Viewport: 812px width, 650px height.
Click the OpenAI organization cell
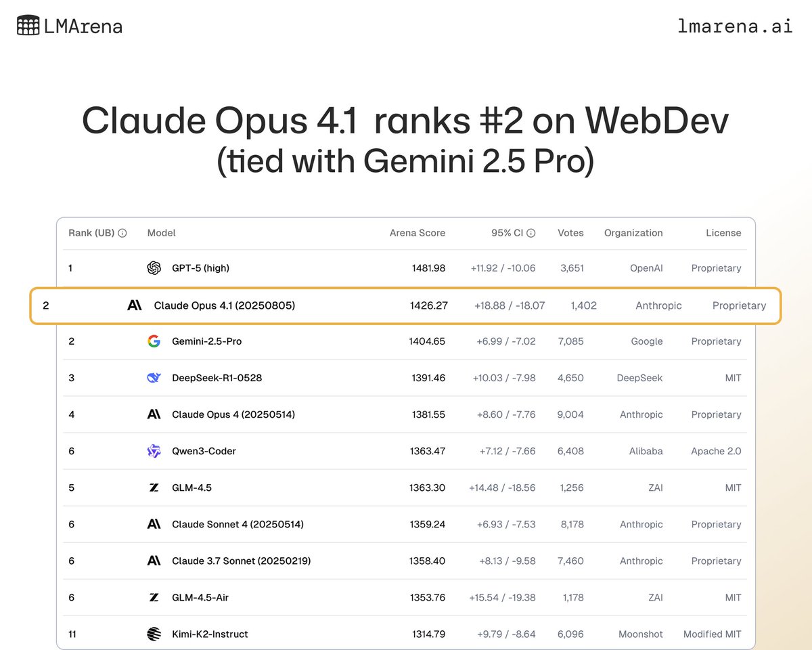coord(646,268)
